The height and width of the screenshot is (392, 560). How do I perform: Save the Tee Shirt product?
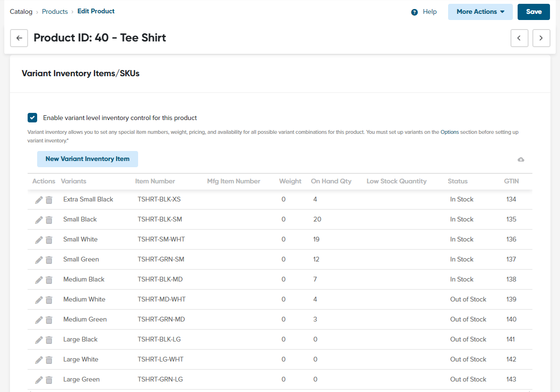(533, 11)
